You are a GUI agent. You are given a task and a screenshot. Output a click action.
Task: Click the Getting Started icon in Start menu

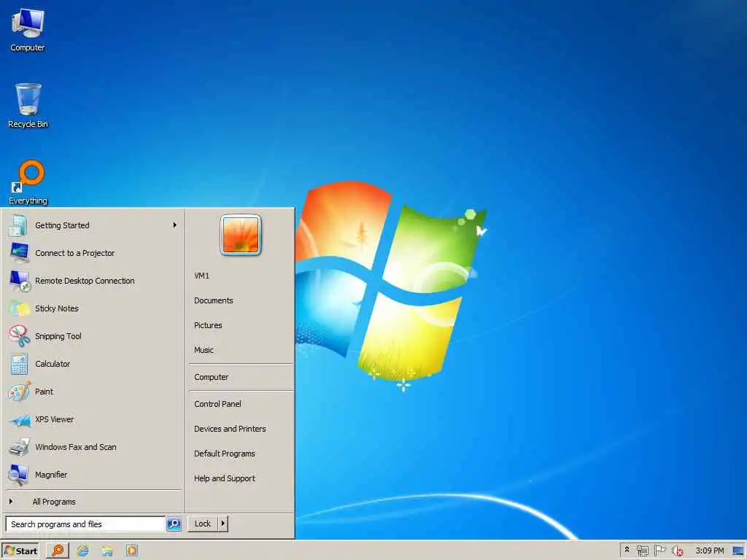point(18,225)
